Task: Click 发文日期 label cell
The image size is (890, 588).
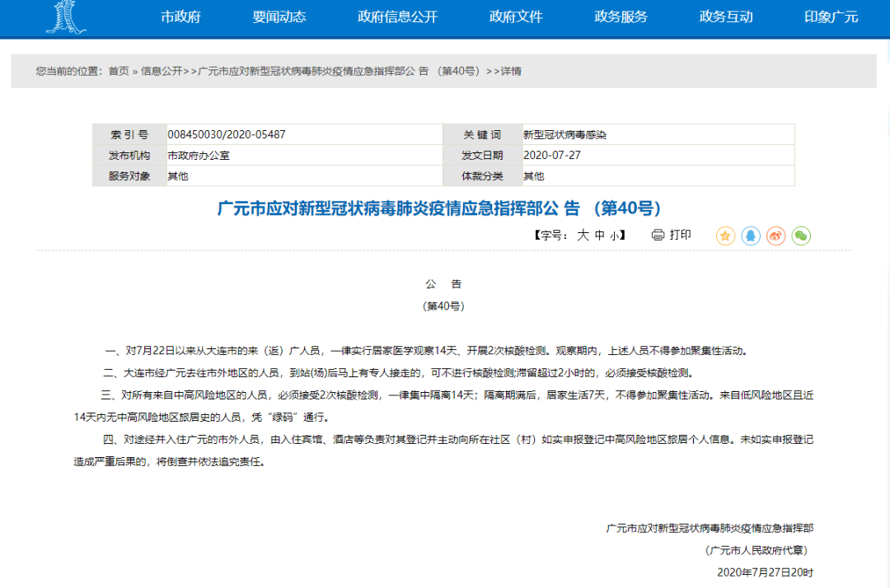Action: pyautogui.click(x=482, y=156)
